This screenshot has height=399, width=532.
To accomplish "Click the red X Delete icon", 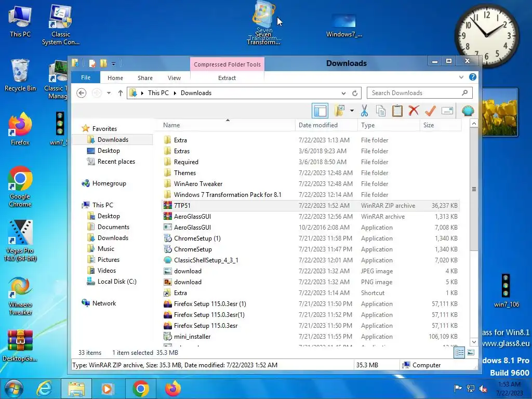I will tap(414, 111).
